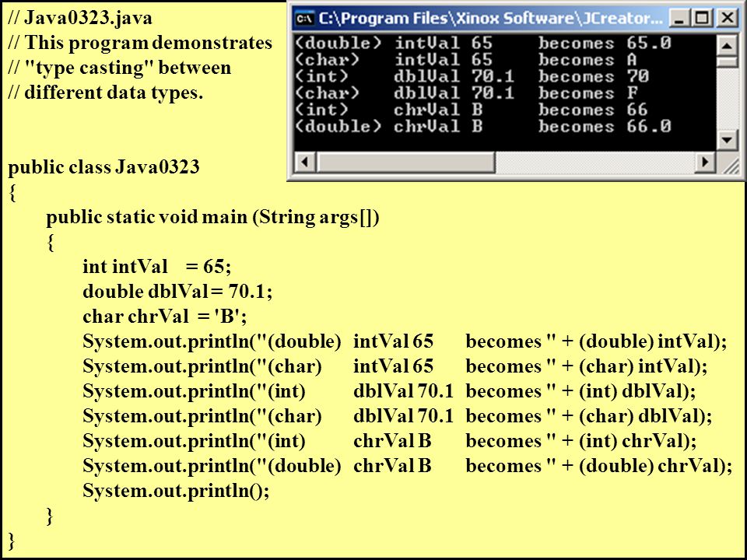Click the println line ending '(char) dblVal);'
The image size is (747, 560).
click(398, 415)
